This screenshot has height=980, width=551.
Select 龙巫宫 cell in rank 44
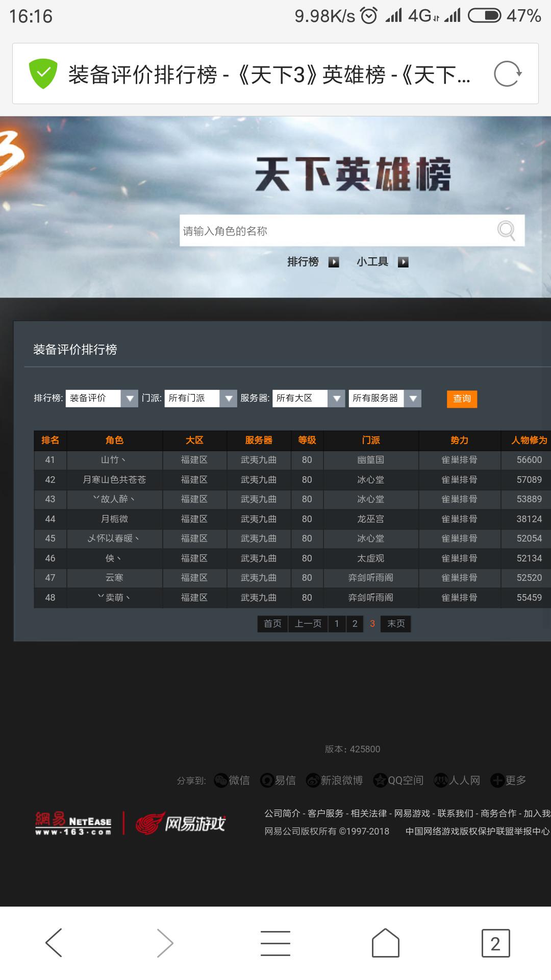(x=371, y=519)
